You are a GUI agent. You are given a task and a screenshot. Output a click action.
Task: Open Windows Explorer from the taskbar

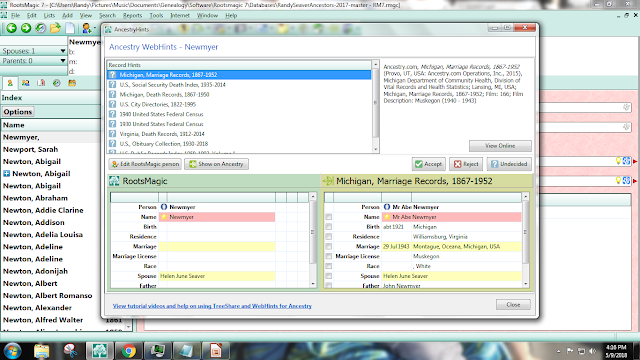click(41, 351)
